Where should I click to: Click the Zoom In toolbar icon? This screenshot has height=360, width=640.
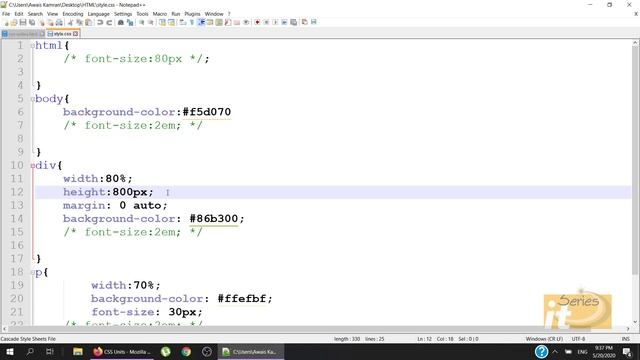142,22
